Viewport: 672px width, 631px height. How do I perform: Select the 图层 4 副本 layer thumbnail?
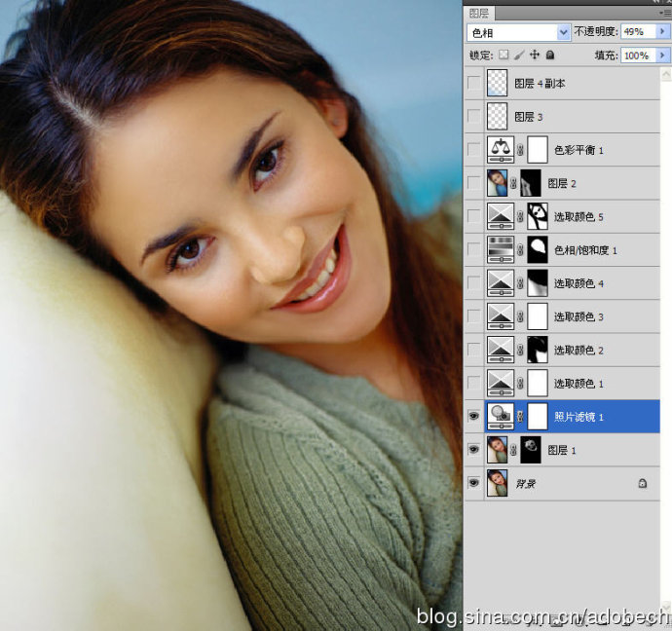tap(497, 83)
